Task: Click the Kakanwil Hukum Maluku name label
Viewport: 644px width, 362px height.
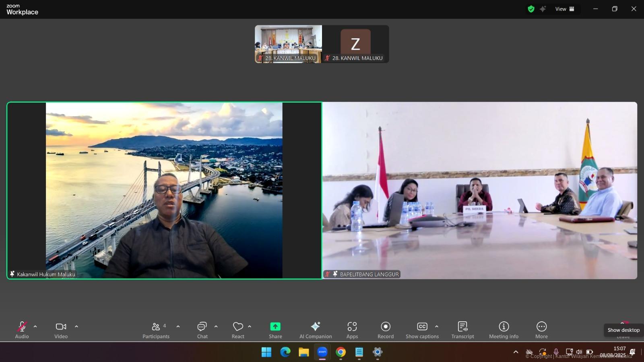Action: (46, 274)
